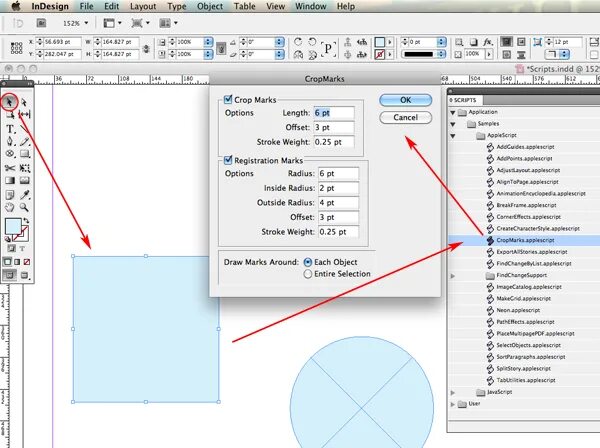600x448 pixels.
Task: Pick the Gap tool in the toolbox
Action: (24, 114)
